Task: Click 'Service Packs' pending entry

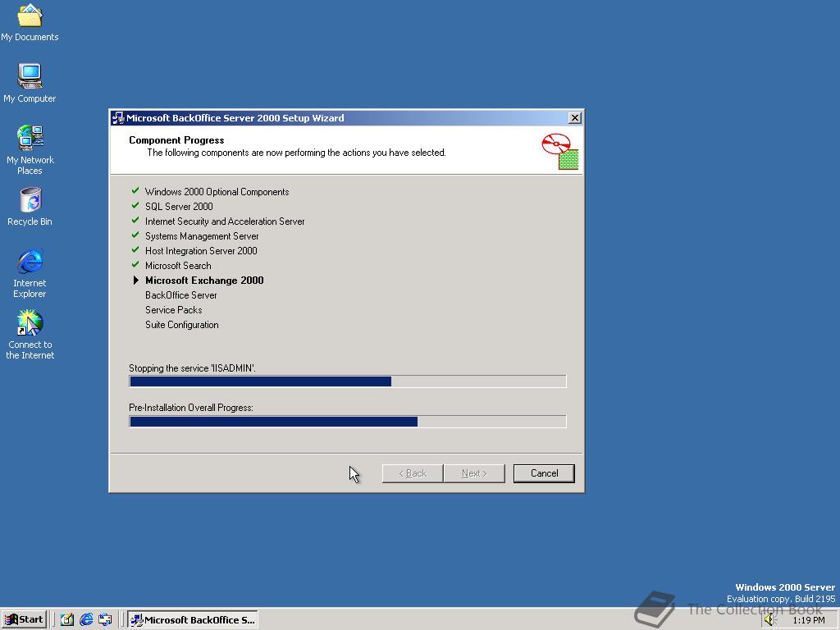Action: point(174,310)
